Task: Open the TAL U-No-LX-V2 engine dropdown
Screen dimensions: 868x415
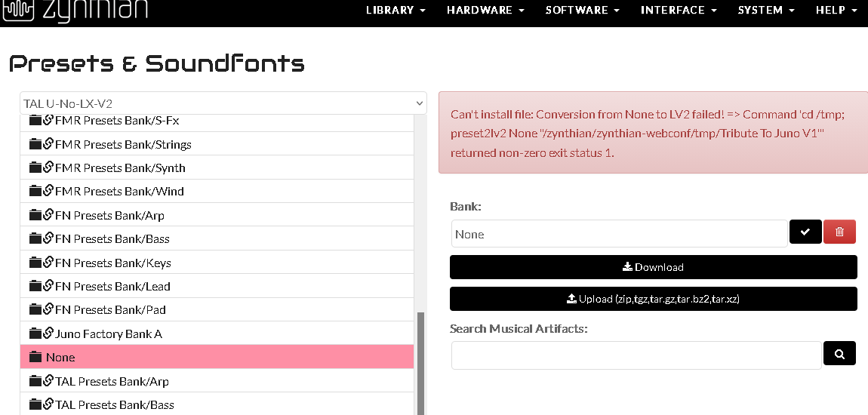Action: point(223,103)
